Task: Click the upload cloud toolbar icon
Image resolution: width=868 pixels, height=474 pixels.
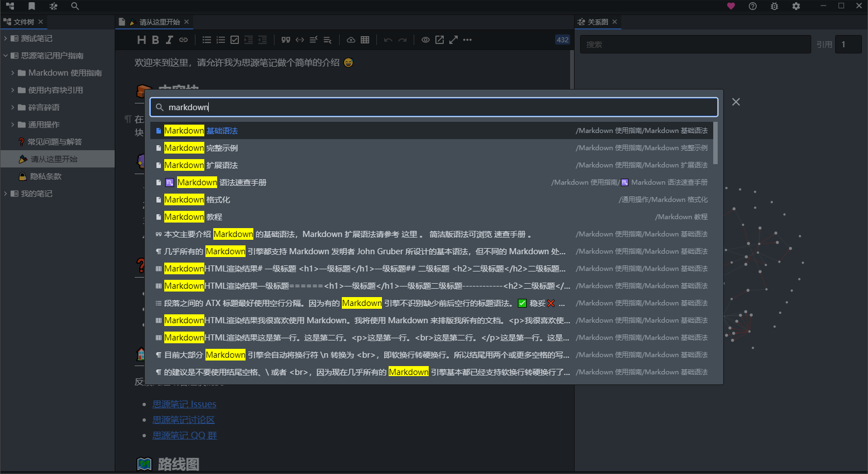Action: [x=351, y=39]
